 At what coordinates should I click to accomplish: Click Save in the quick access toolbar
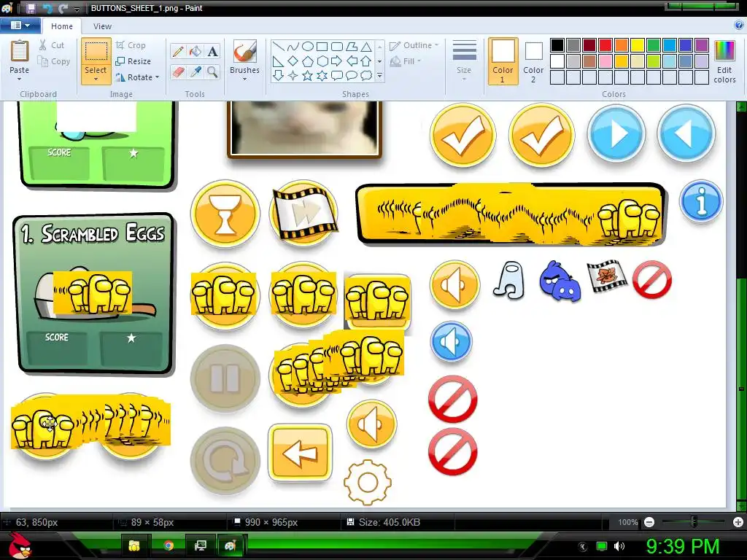(x=31, y=8)
